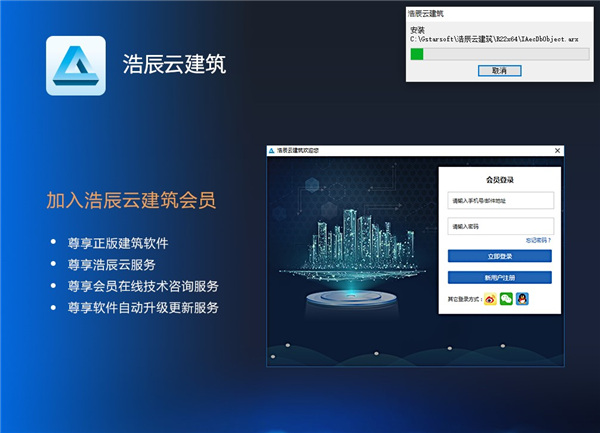
Task: Click the city hologram illustration in welcome window
Action: [x=352, y=260]
